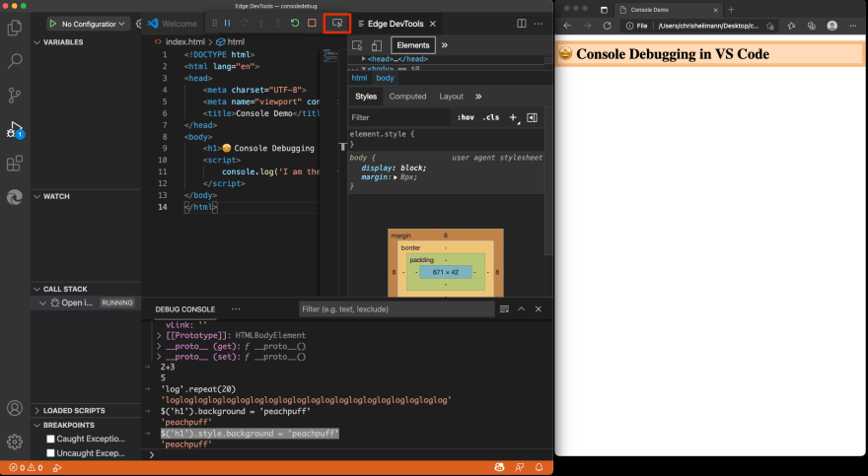Screen dimensions: 868x476
Task: Go back in Edge browser window
Action: (x=567, y=26)
